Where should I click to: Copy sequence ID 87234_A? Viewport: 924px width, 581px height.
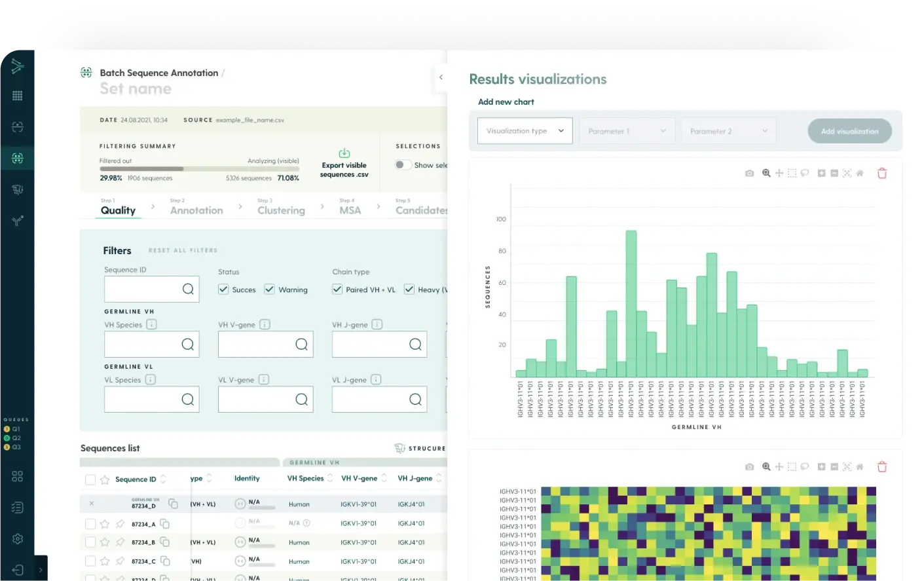165,524
